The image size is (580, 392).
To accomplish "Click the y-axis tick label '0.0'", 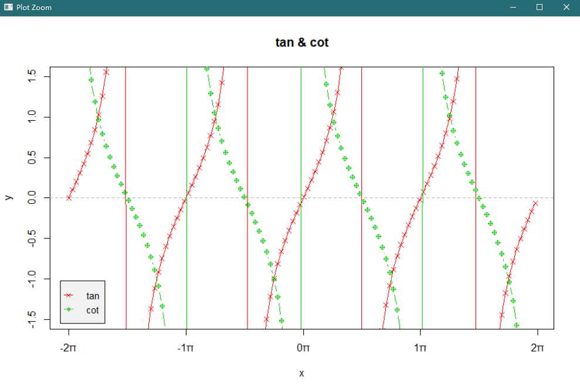I will (x=32, y=197).
